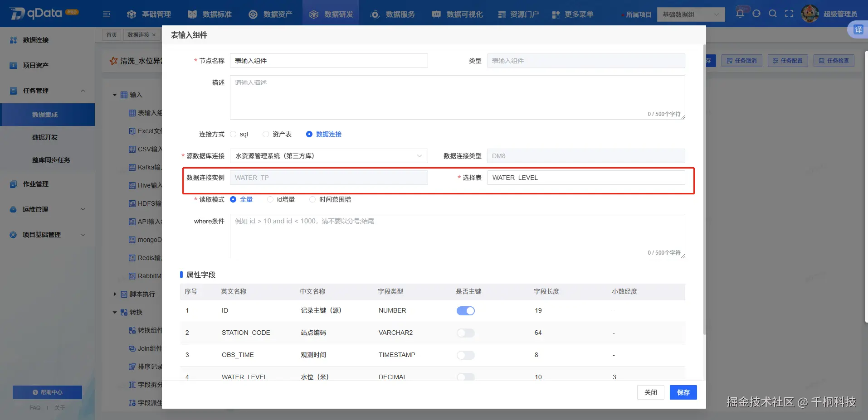Select the CSV input component icon
This screenshot has height=420, width=868.
coord(132,149)
